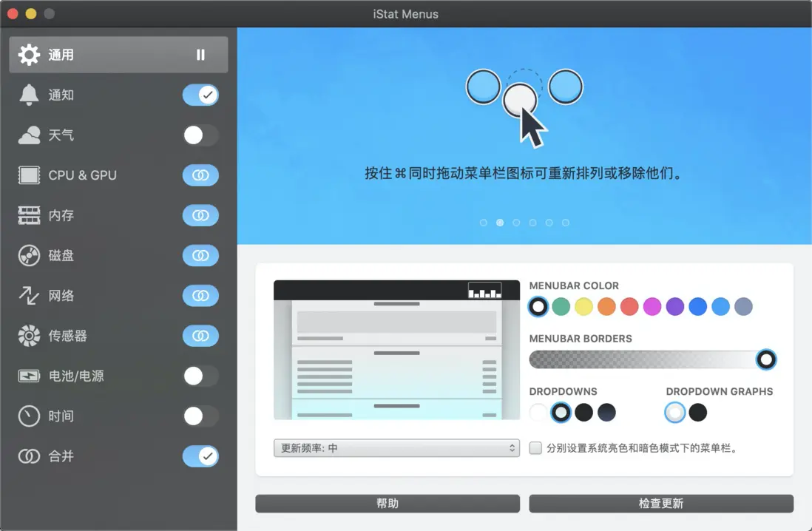This screenshot has width=812, height=531.
Task: Click the bell icon for 通知
Action: (29, 95)
